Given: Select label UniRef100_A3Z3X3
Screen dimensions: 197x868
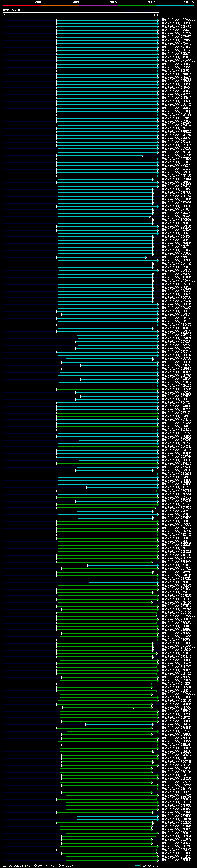Looking at the screenshot, I should 177,535.
